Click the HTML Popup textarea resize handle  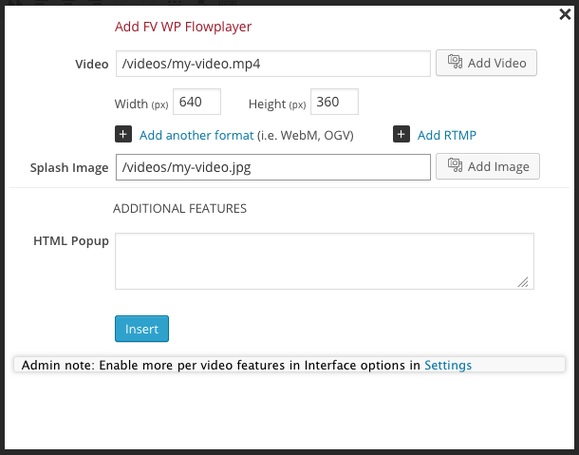click(523, 282)
